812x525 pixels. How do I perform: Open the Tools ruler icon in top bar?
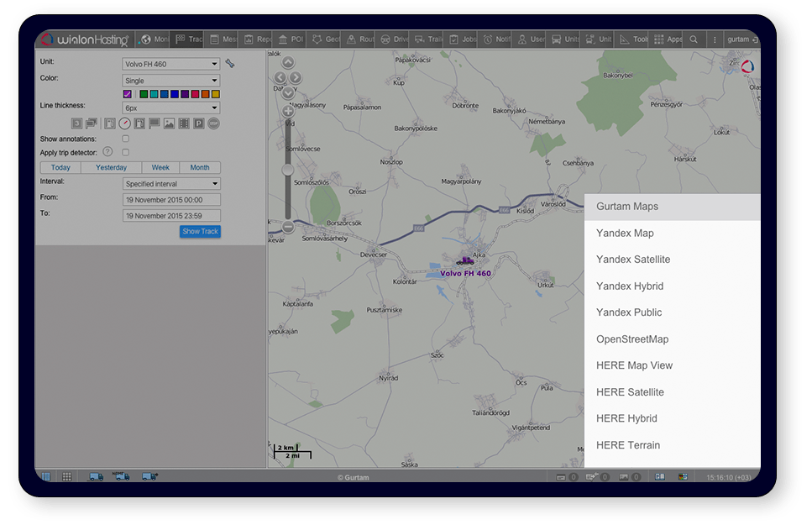click(625, 39)
